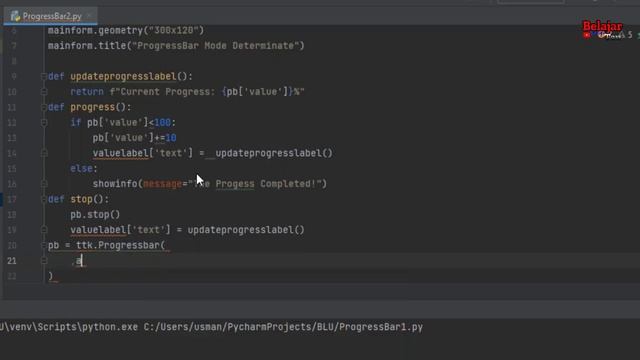
Task: Collapse the def stop() function block
Action: (44, 199)
